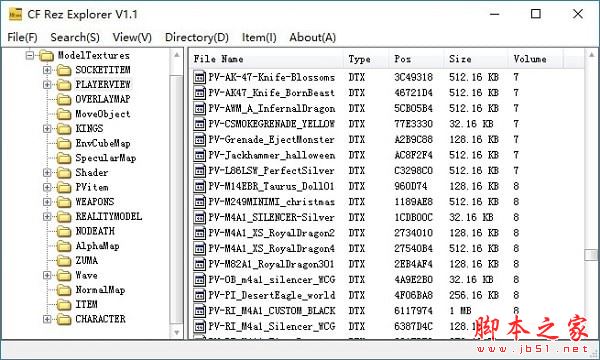Click tree panel scroll up arrow
Image resolution: width=600 pixels, height=360 pixels.
176,55
